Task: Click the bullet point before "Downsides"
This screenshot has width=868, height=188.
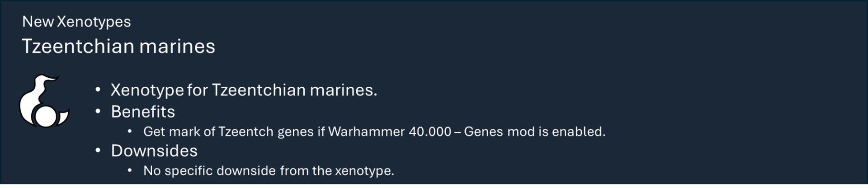Action: [x=98, y=150]
